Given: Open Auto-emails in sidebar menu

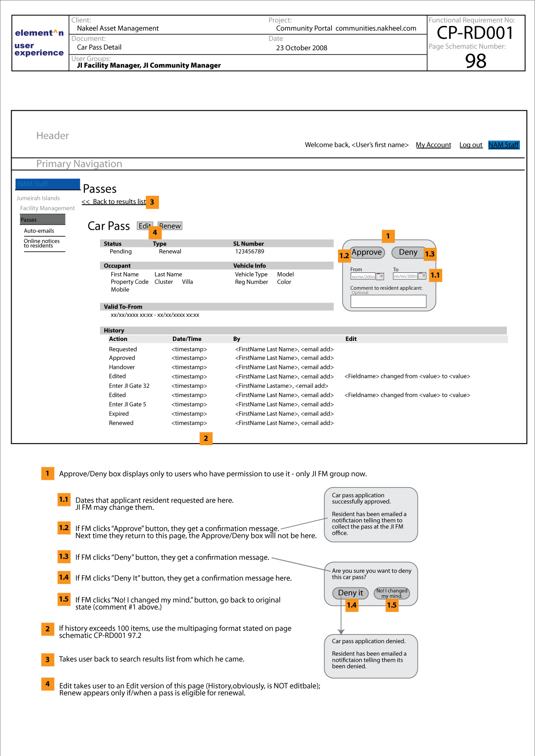Looking at the screenshot, I should point(39,231).
